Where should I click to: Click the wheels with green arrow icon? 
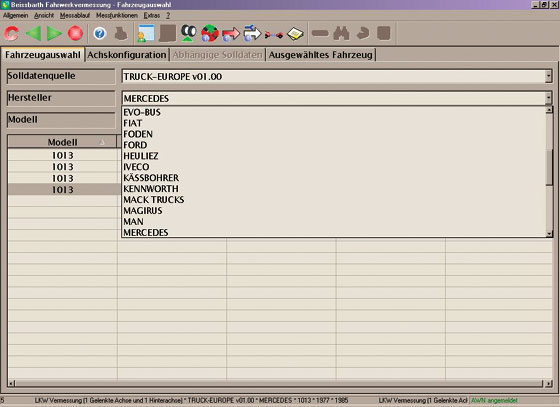pos(189,34)
